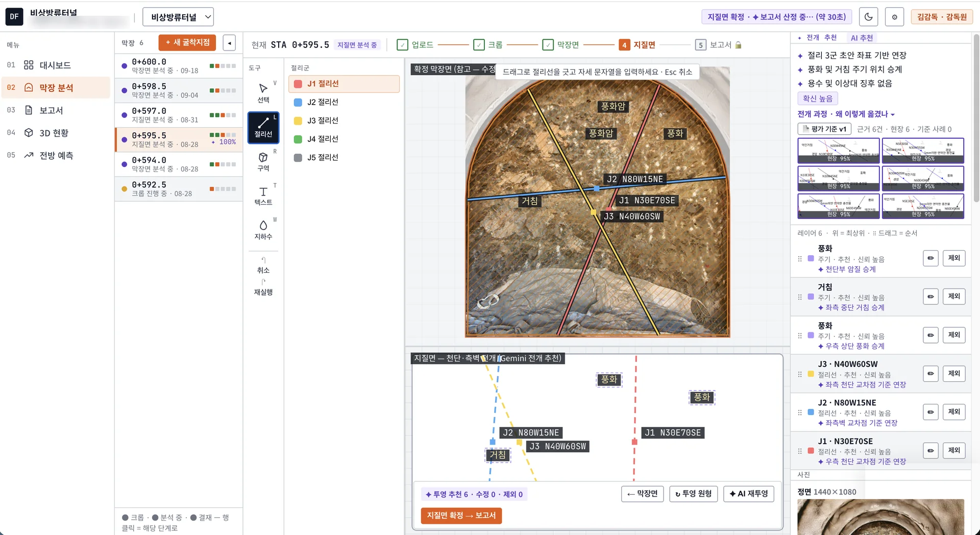Viewport: 980px width, 535px height.
Task: Open station 0+600.0 row
Action: coord(179,66)
